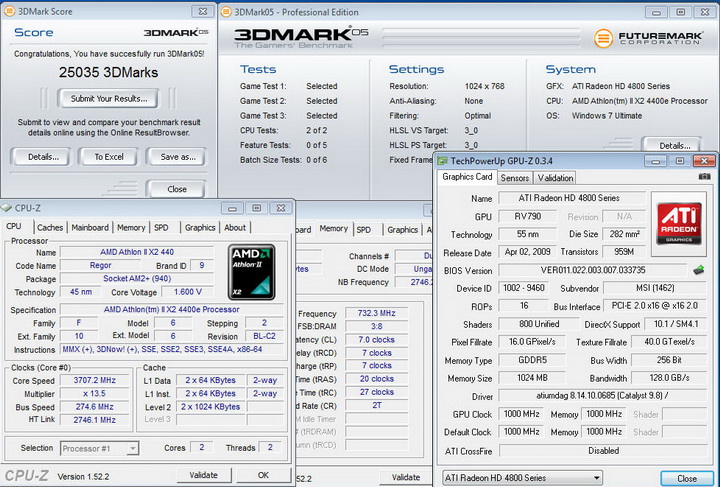Click Validate in front CPU-Z window
Viewport: 720px width, 487px height.
coord(203,475)
